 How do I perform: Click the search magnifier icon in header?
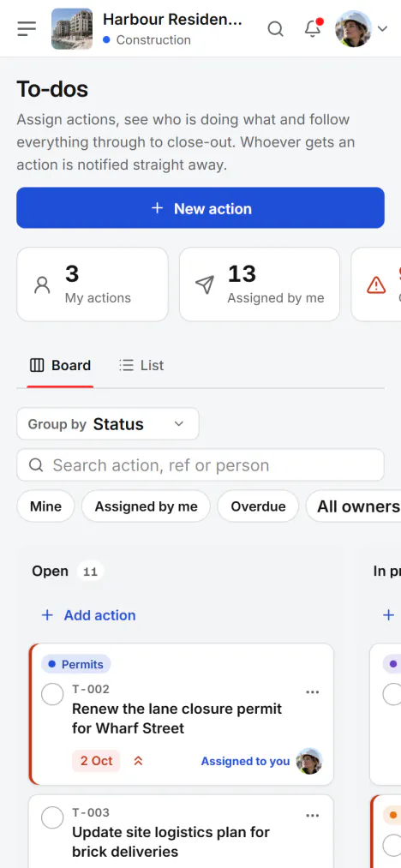pos(275,29)
